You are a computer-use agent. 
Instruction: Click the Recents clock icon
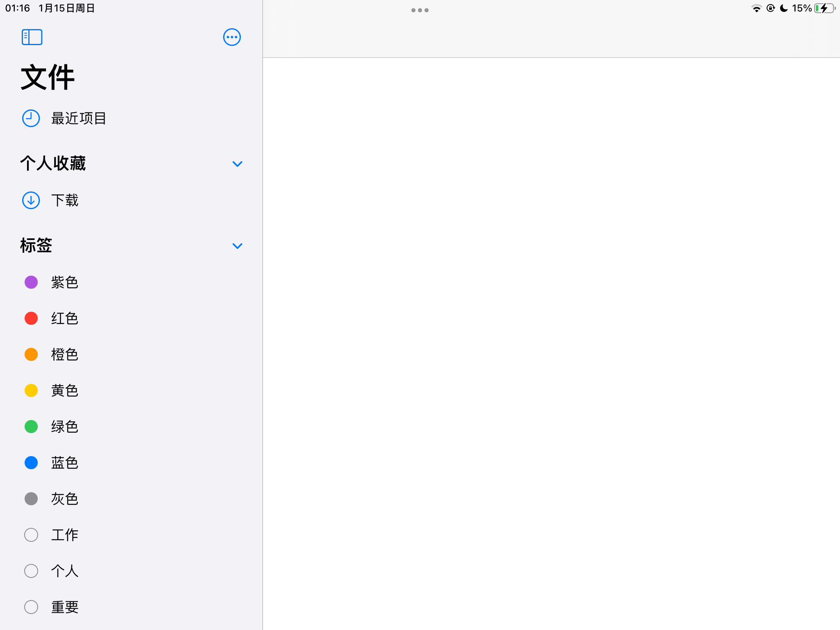pyautogui.click(x=31, y=119)
